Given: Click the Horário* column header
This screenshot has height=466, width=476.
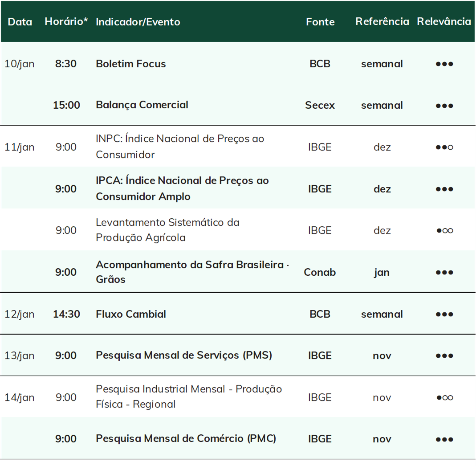Looking at the screenshot, I should click(x=66, y=21).
